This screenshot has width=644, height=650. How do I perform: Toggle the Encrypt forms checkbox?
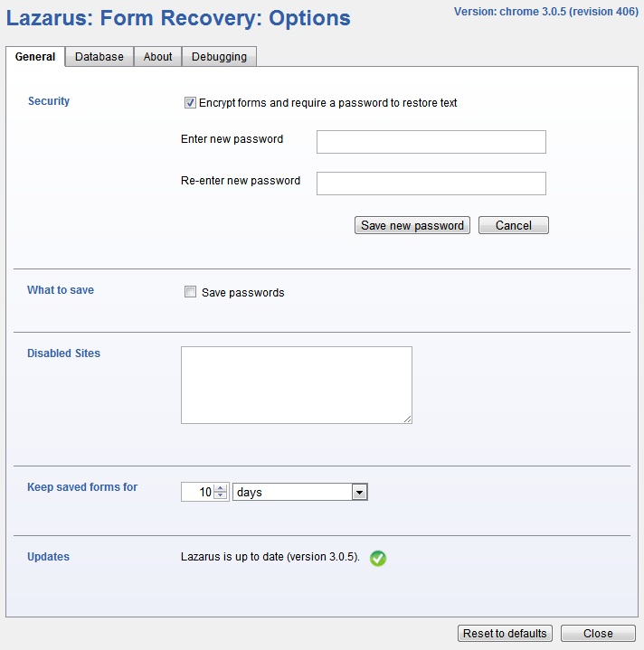pyautogui.click(x=190, y=103)
